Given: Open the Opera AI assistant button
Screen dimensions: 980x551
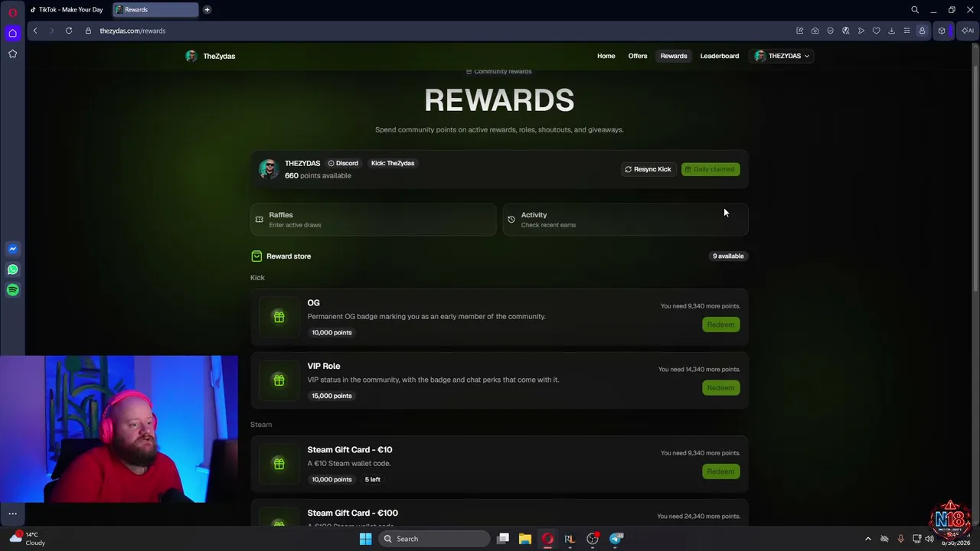Looking at the screenshot, I should 968,31.
